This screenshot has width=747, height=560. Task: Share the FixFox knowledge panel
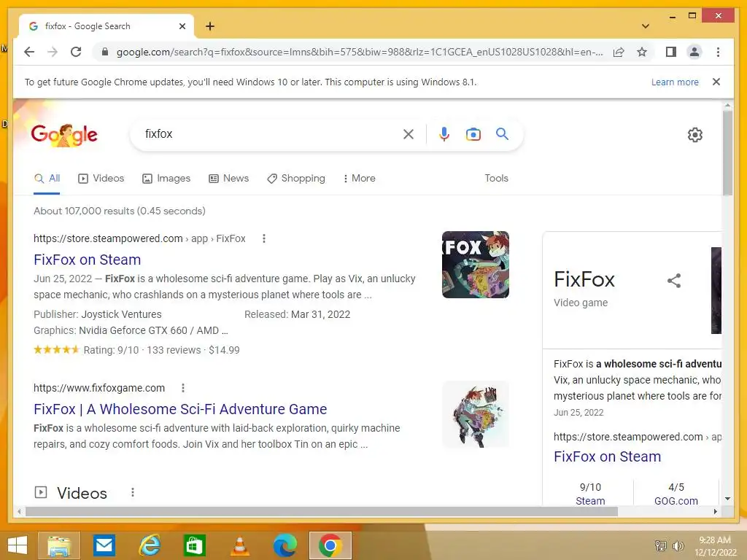[x=674, y=281]
